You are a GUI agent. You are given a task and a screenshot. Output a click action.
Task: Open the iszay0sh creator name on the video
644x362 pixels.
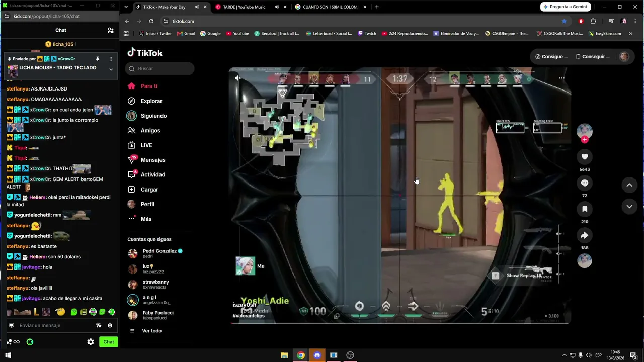[245, 305]
